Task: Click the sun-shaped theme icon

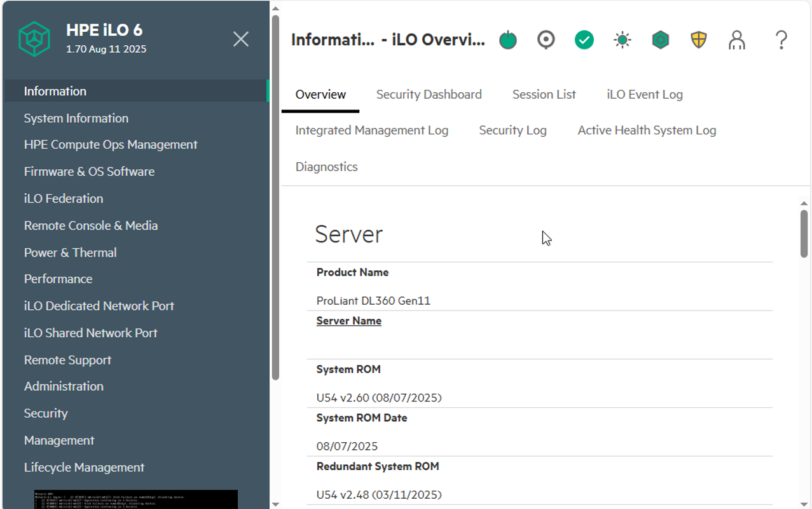Action: point(622,40)
